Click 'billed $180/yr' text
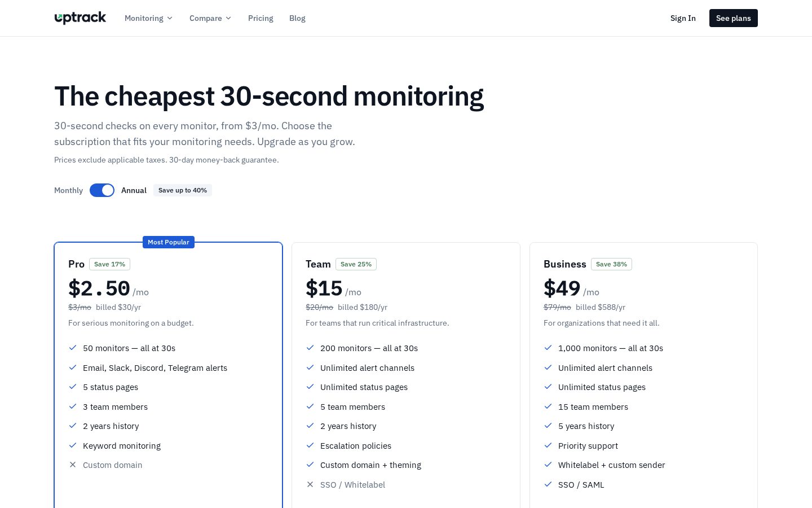The width and height of the screenshot is (812, 508). click(363, 307)
